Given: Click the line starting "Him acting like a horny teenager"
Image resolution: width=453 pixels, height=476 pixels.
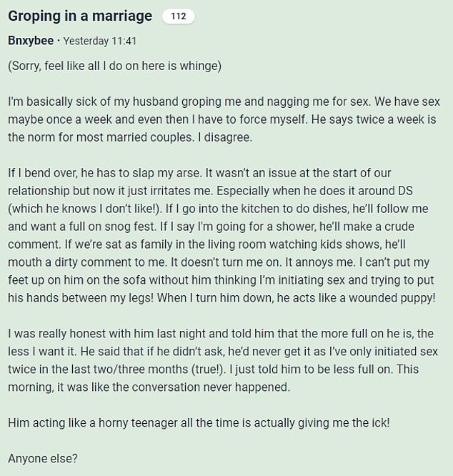Looking at the screenshot, I should pos(199,423).
